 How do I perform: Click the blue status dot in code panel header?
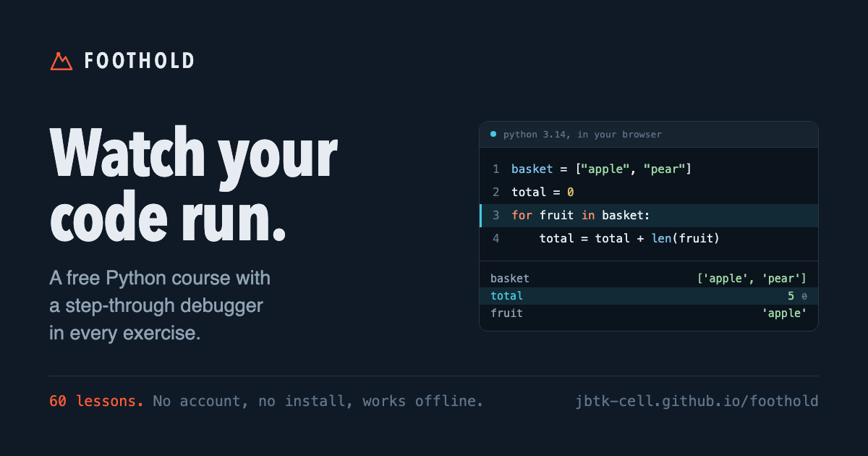pos(493,134)
